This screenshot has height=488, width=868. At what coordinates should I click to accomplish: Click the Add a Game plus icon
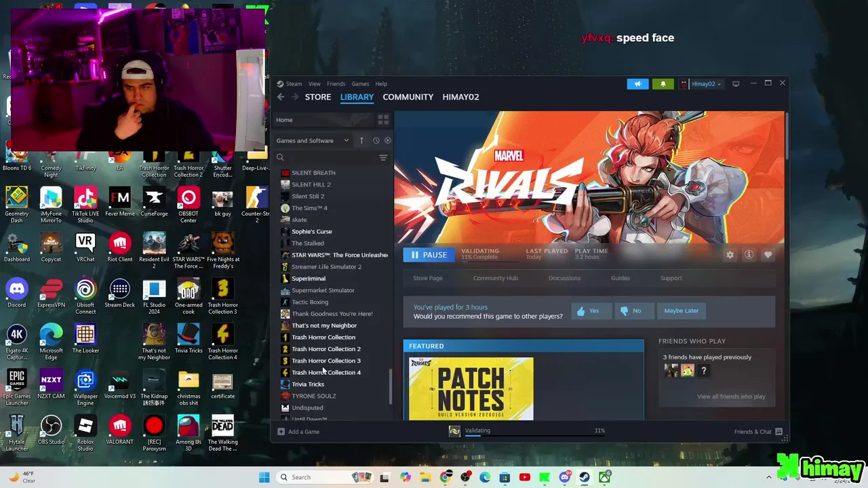point(281,432)
